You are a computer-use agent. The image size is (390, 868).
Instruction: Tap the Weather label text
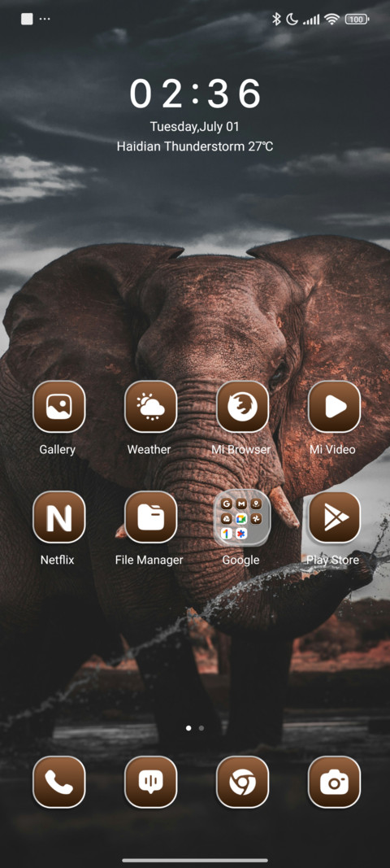(149, 450)
